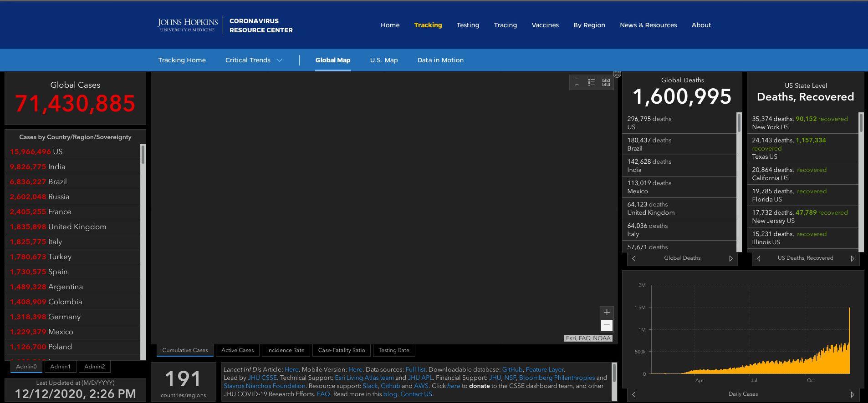Select India in the cases by country list
868x403 pixels.
click(x=56, y=167)
